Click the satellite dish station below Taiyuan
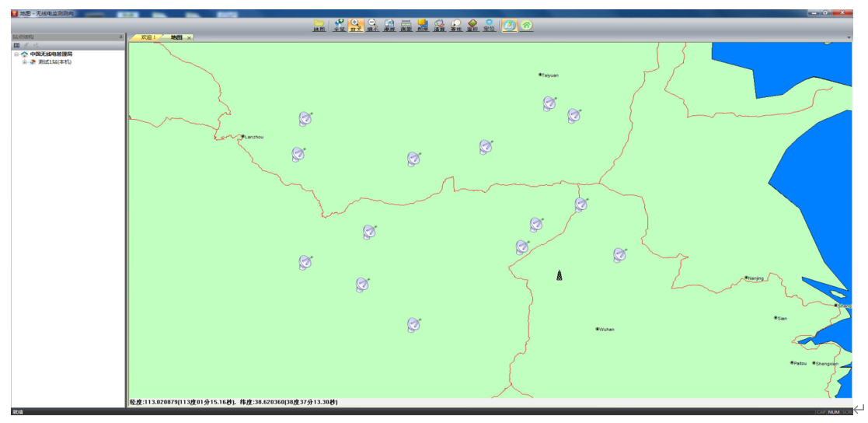The height and width of the screenshot is (423, 868). (x=549, y=103)
